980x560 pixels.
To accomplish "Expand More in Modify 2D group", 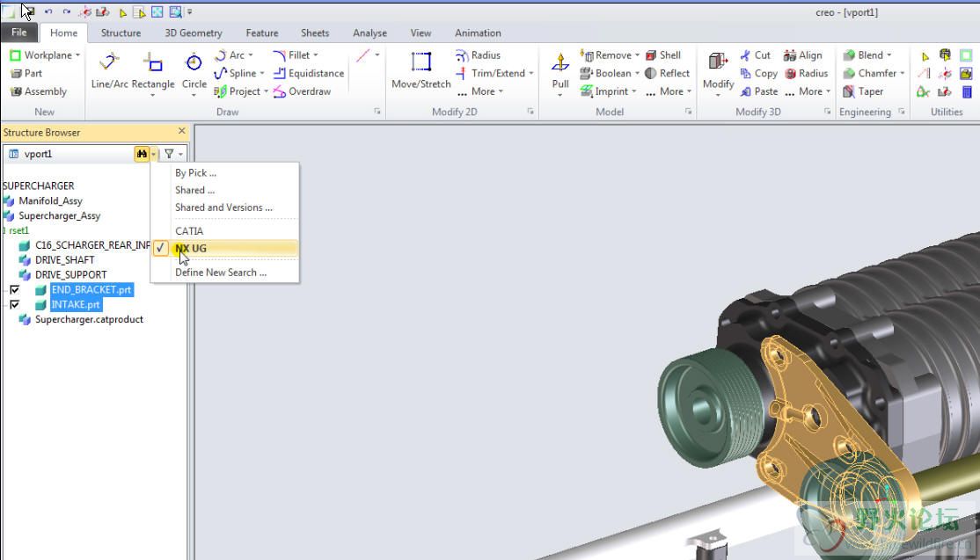I will click(x=480, y=91).
